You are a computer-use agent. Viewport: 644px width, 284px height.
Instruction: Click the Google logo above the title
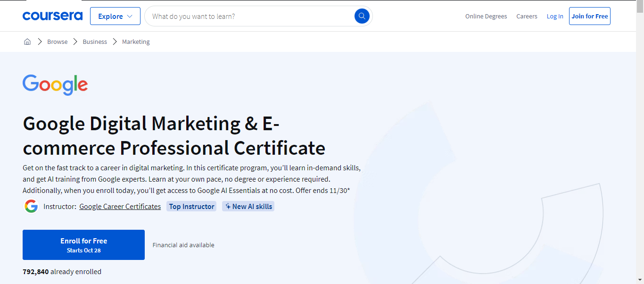(55, 85)
